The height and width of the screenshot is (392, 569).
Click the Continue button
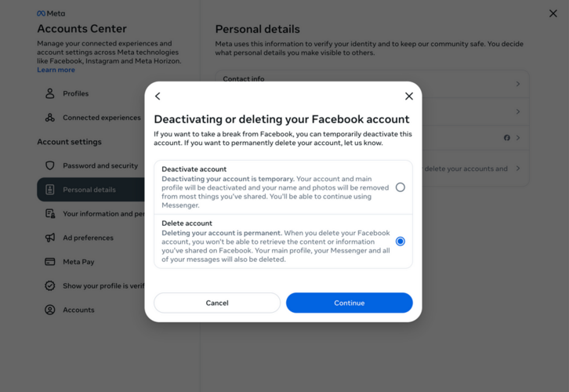[349, 303]
